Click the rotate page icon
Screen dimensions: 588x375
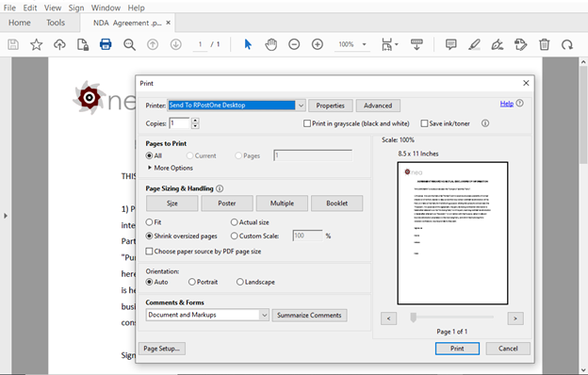(x=567, y=44)
